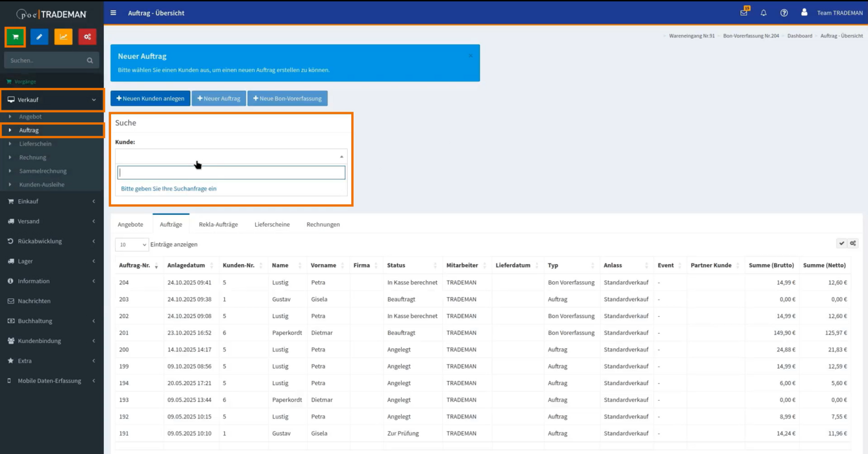Viewport: 868px width, 454px height.
Task: Click the help question mark icon
Action: pyautogui.click(x=784, y=12)
